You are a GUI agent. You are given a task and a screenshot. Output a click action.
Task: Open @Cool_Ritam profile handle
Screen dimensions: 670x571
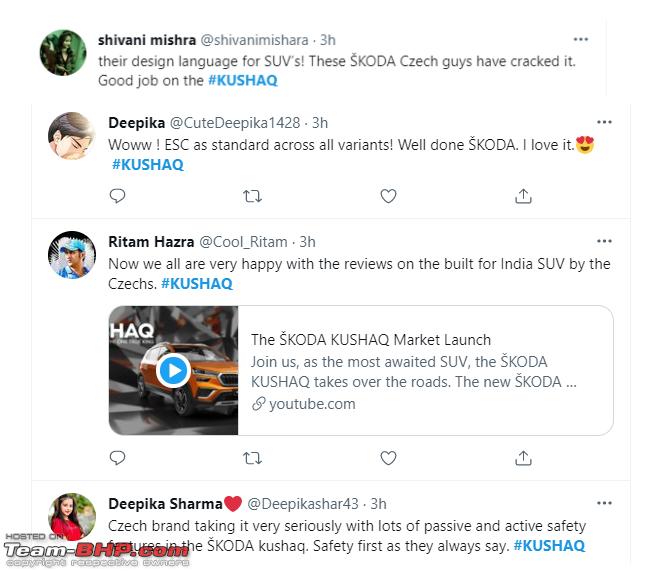[x=243, y=242]
